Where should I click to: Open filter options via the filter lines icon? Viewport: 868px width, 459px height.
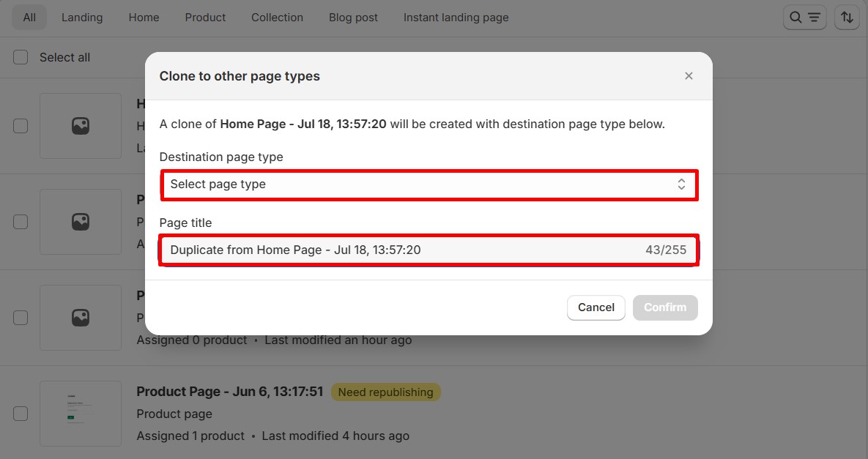812,17
